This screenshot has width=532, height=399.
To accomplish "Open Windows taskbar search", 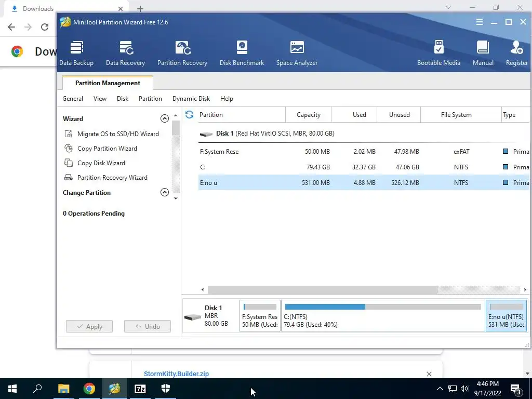I will (38, 389).
